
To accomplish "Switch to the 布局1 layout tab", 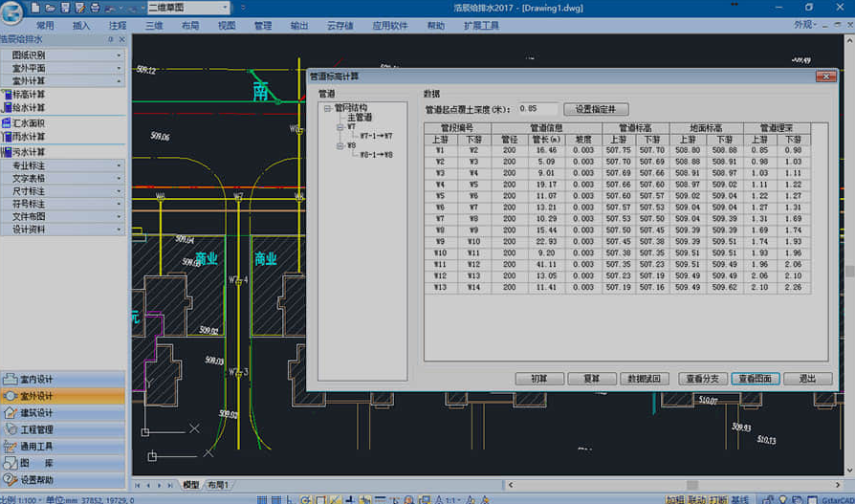I will click(x=218, y=485).
